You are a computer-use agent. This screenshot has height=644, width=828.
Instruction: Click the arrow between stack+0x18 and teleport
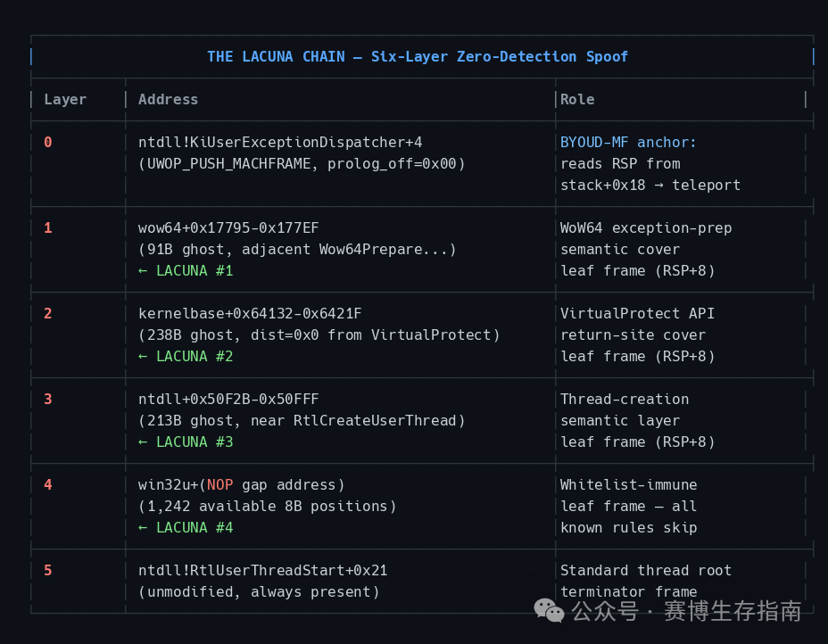[x=658, y=186]
